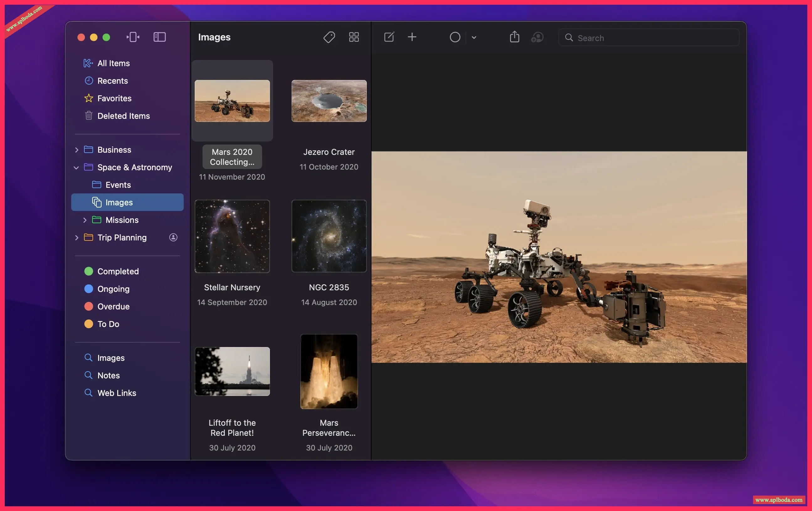Click the tag icon in Images header
812x511 pixels.
(329, 37)
